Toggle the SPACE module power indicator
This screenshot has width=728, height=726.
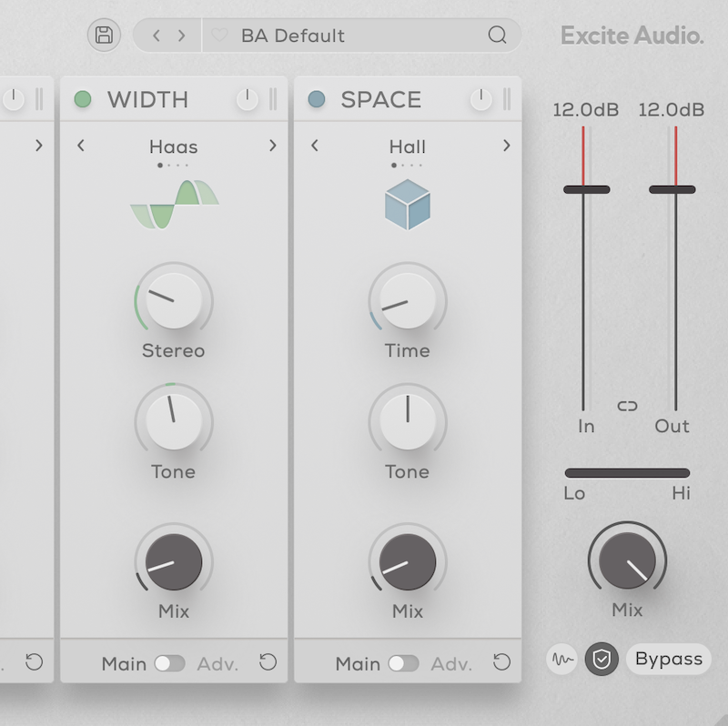317,99
